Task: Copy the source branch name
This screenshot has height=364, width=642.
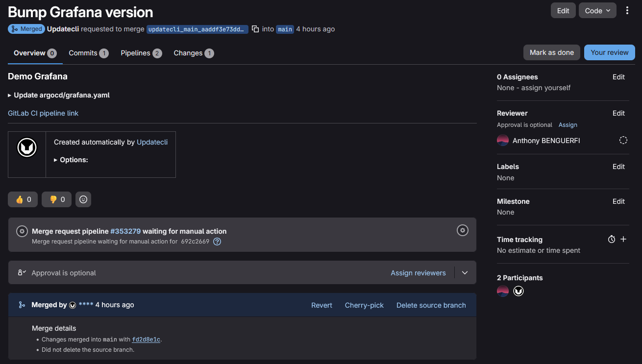Action: tap(255, 29)
